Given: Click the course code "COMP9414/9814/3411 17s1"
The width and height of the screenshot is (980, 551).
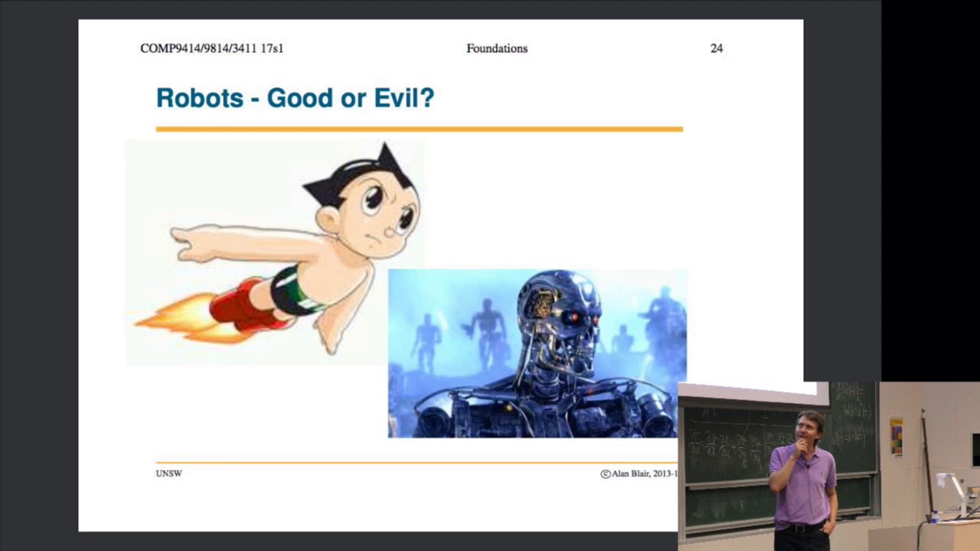Looking at the screenshot, I should pyautogui.click(x=212, y=48).
